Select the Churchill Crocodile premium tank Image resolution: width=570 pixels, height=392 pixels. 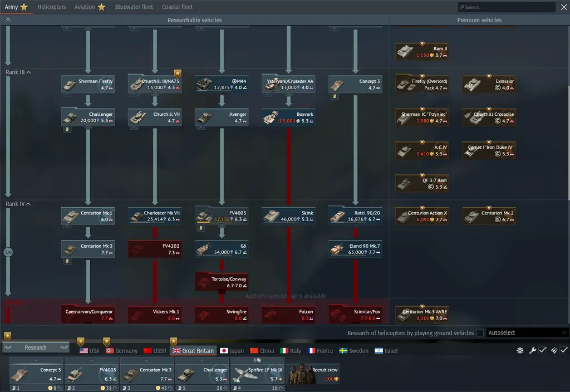click(x=489, y=117)
